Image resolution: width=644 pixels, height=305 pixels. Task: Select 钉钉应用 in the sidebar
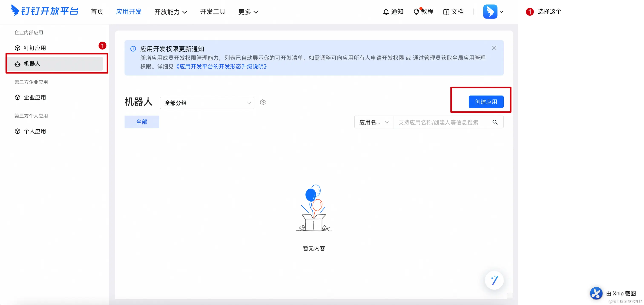35,48
